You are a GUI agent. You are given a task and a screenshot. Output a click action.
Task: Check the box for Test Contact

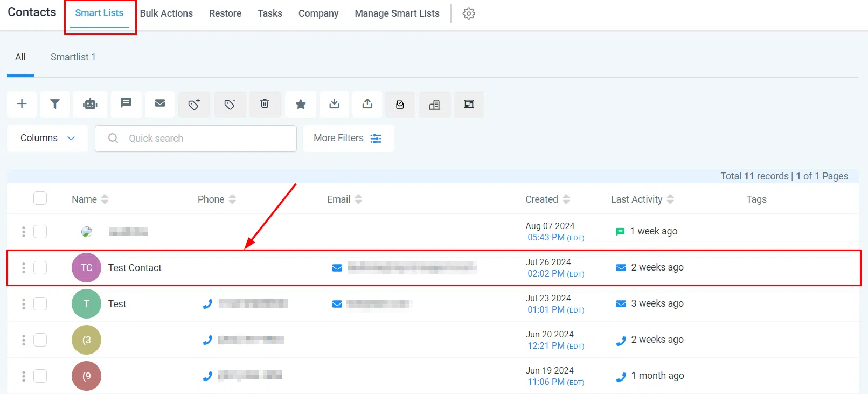(40, 268)
